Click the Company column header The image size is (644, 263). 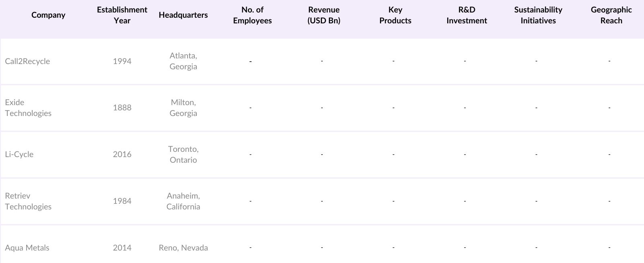click(48, 15)
